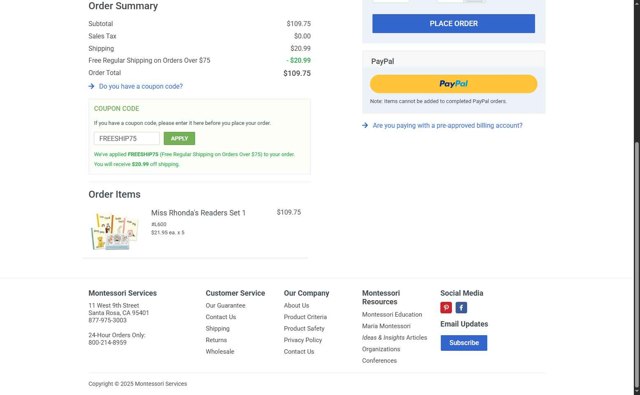Open the Miss Rhonda's Readers Set 1 title
The width and height of the screenshot is (640, 395).
pyautogui.click(x=198, y=213)
